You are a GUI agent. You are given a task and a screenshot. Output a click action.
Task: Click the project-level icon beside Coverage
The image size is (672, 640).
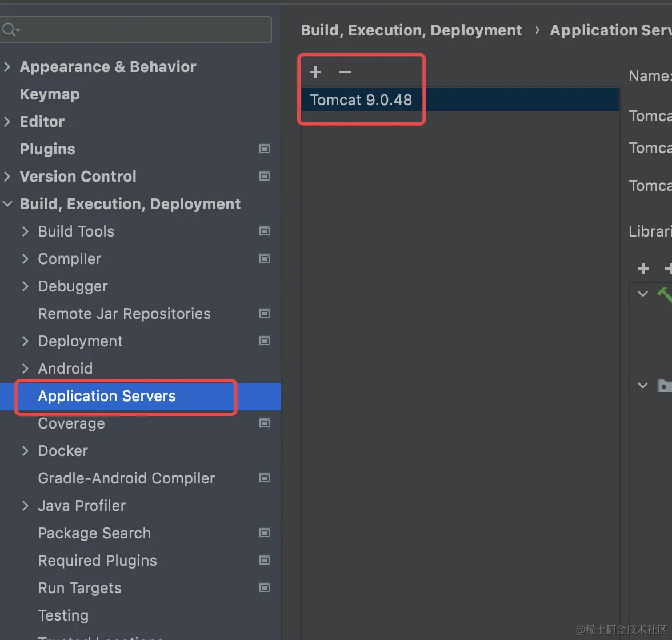click(265, 423)
